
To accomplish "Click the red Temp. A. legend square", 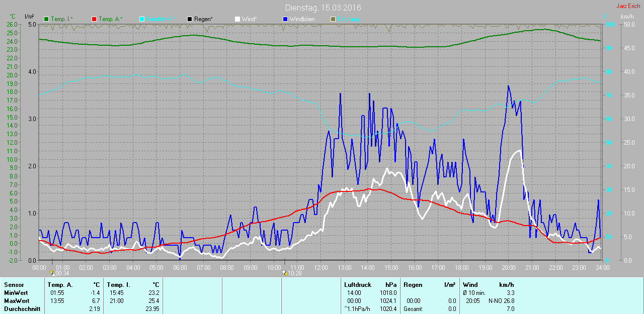I will tap(94, 19).
